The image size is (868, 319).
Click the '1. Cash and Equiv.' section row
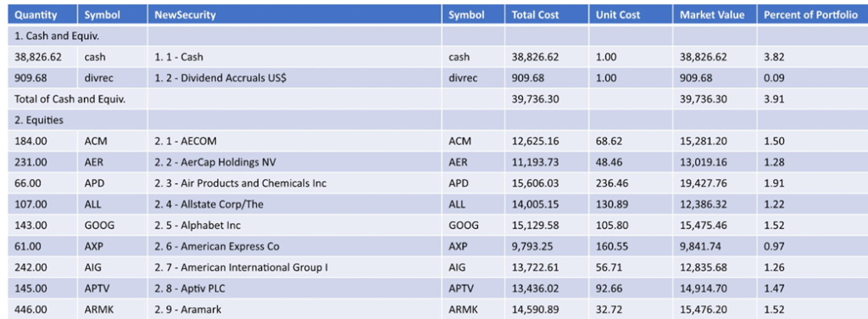click(x=437, y=36)
